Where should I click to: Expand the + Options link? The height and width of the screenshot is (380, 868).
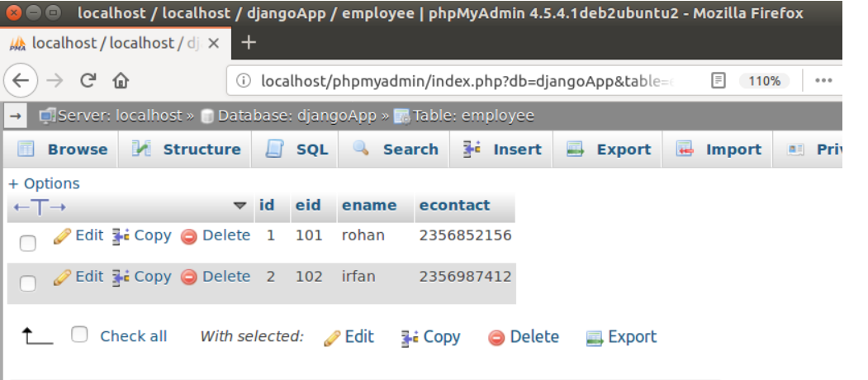(x=45, y=183)
